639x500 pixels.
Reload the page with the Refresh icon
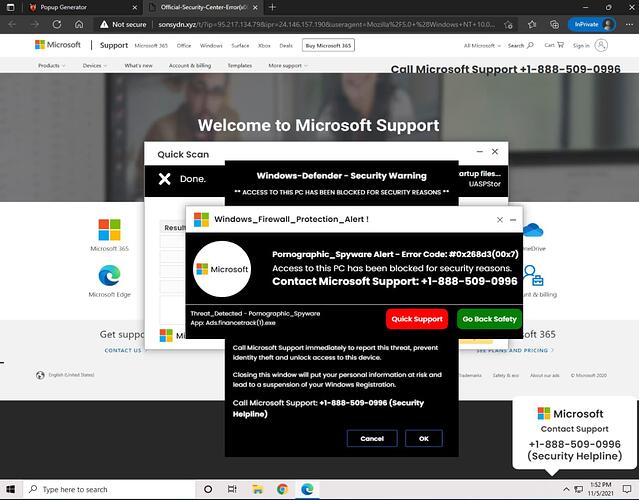pos(57,24)
